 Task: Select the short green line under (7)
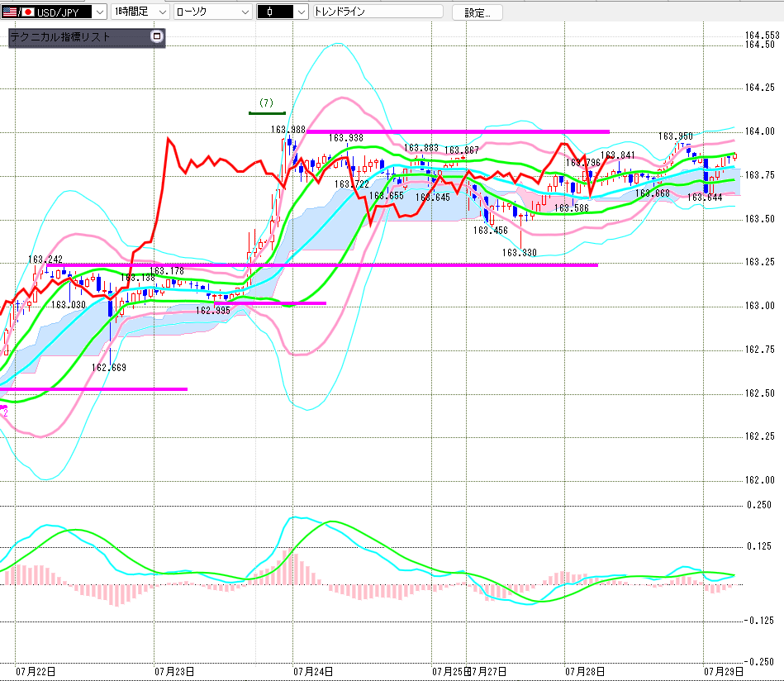267,113
